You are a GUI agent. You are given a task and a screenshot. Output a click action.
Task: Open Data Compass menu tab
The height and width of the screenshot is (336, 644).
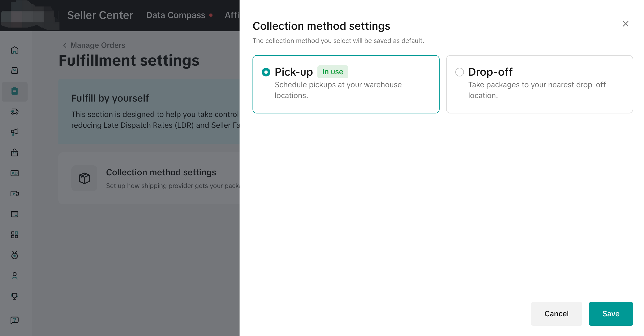(176, 15)
